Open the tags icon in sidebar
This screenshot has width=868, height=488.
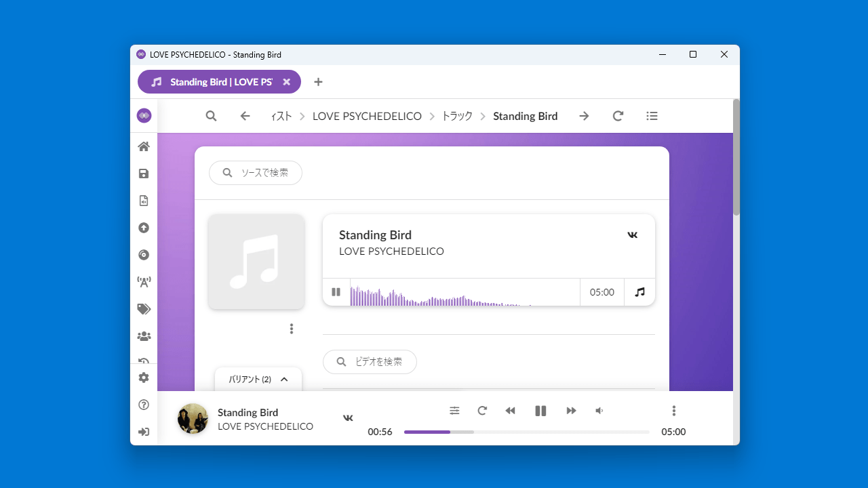coord(144,309)
